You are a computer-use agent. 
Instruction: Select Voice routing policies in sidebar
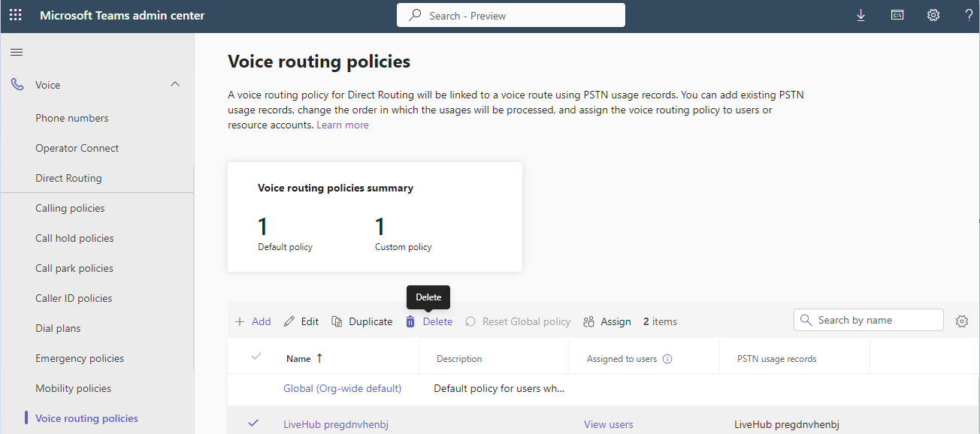click(87, 418)
